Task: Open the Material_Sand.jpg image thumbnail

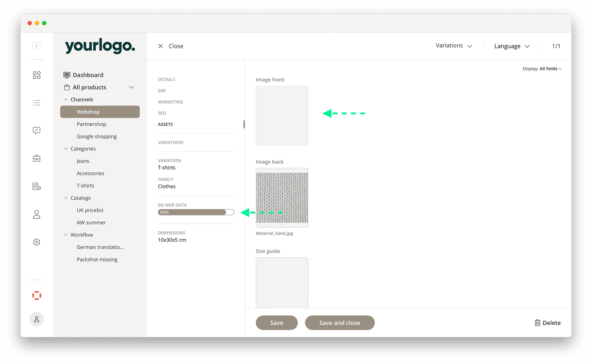Action: 282,197
